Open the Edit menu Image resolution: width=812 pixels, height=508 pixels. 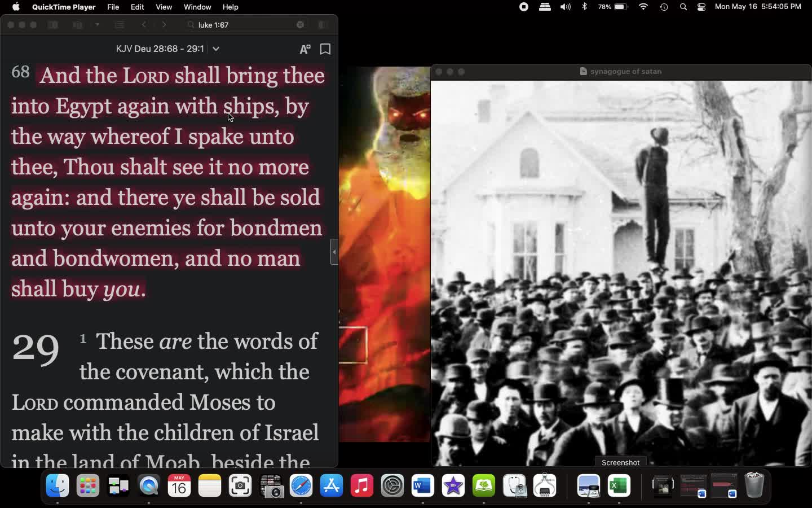point(138,7)
